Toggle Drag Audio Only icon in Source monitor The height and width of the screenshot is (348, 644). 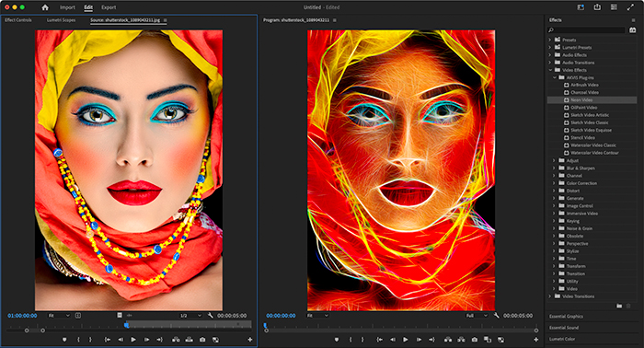130,315
